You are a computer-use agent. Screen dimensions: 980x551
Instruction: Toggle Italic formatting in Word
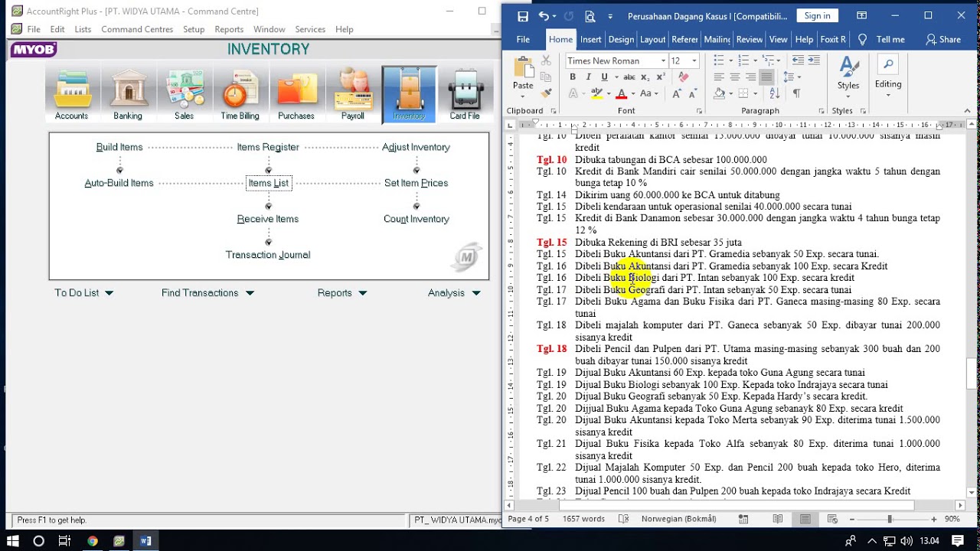point(588,77)
